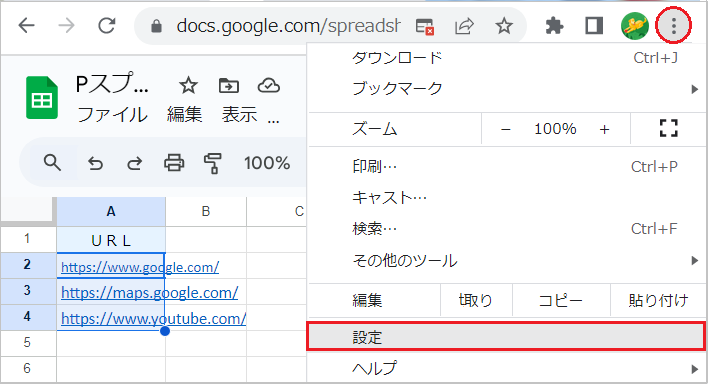
Task: Click the redo arrow in Sheets toolbar
Action: pyautogui.click(x=134, y=163)
